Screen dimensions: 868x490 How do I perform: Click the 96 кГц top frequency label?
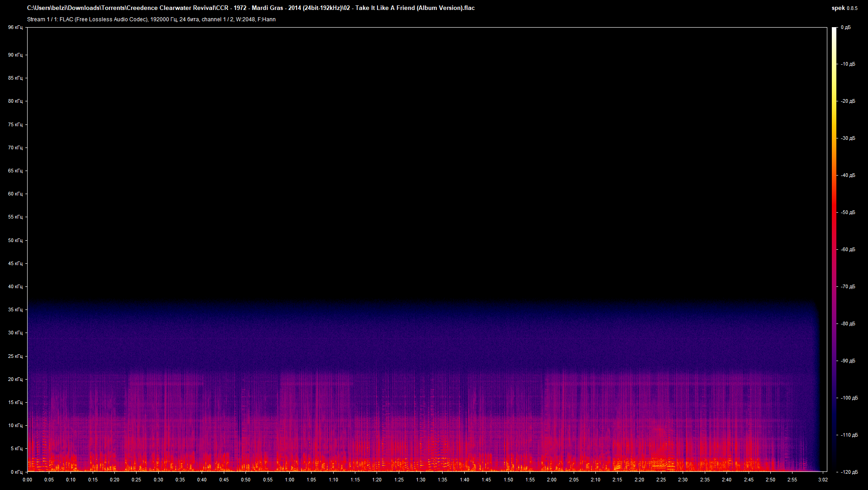coord(15,28)
